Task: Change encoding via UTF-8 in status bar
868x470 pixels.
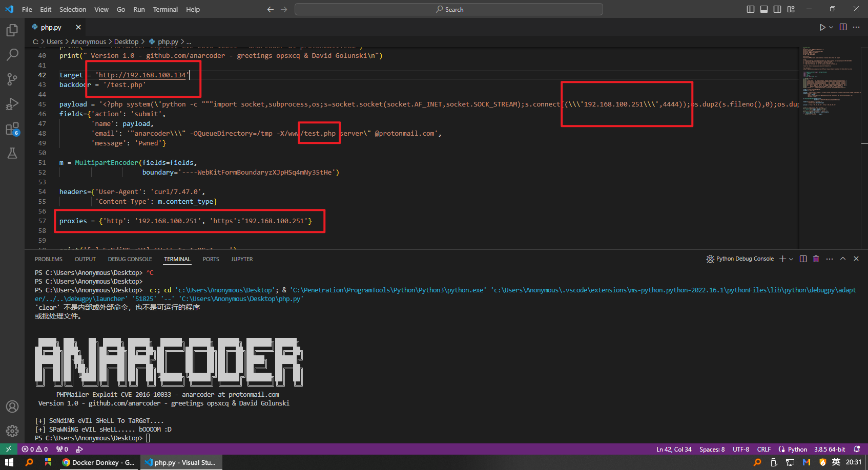Action: pyautogui.click(x=741, y=449)
